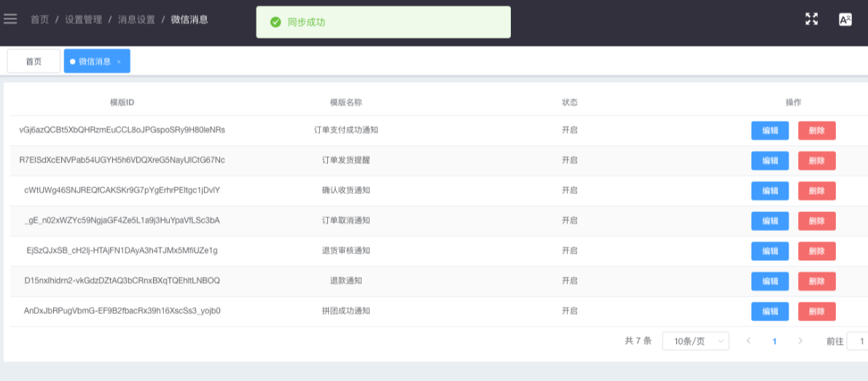This screenshot has width=868, height=381.
Task: Go to 首页 in the breadcrumb
Action: (x=39, y=20)
